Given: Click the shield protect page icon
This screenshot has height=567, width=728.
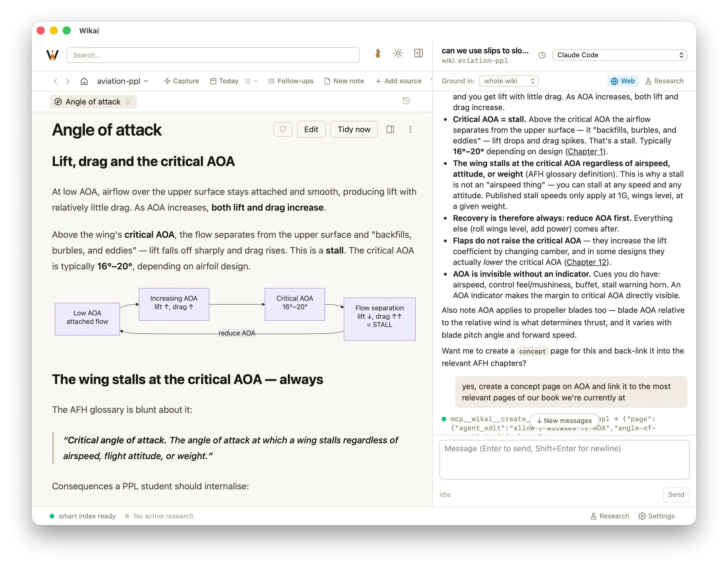Looking at the screenshot, I should tap(283, 129).
